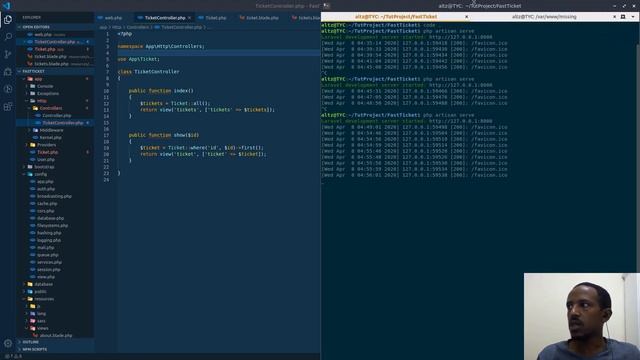
Task: Click the errors and warnings status bar counter
Action: point(13,357)
